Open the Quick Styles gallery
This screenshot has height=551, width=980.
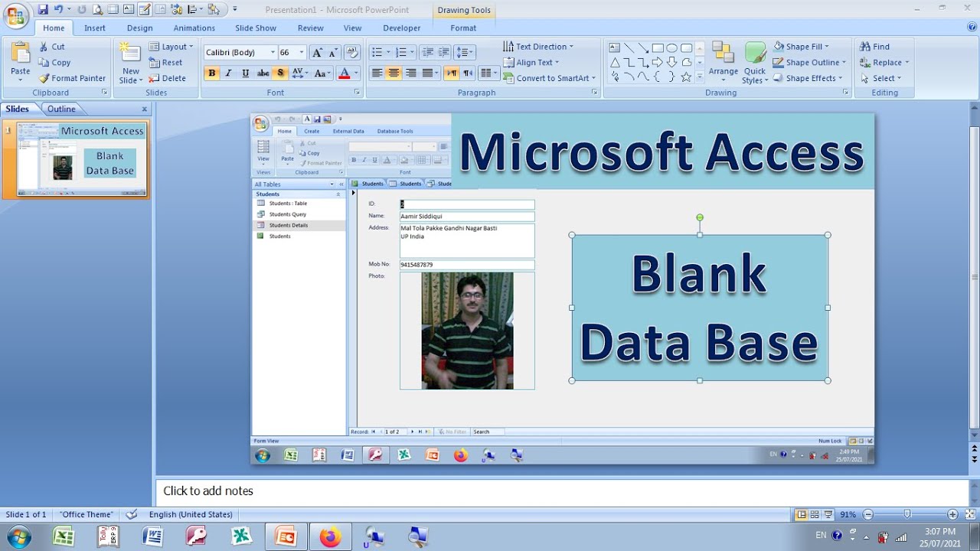(x=755, y=63)
